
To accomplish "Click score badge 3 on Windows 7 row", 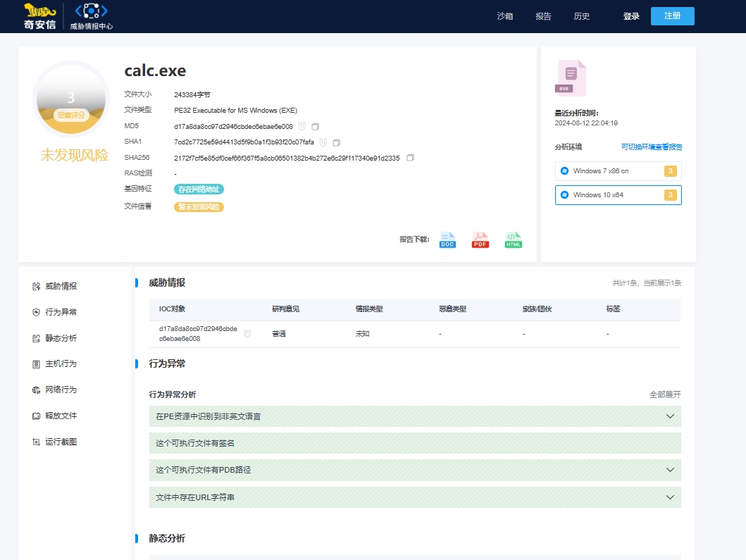I will point(671,170).
